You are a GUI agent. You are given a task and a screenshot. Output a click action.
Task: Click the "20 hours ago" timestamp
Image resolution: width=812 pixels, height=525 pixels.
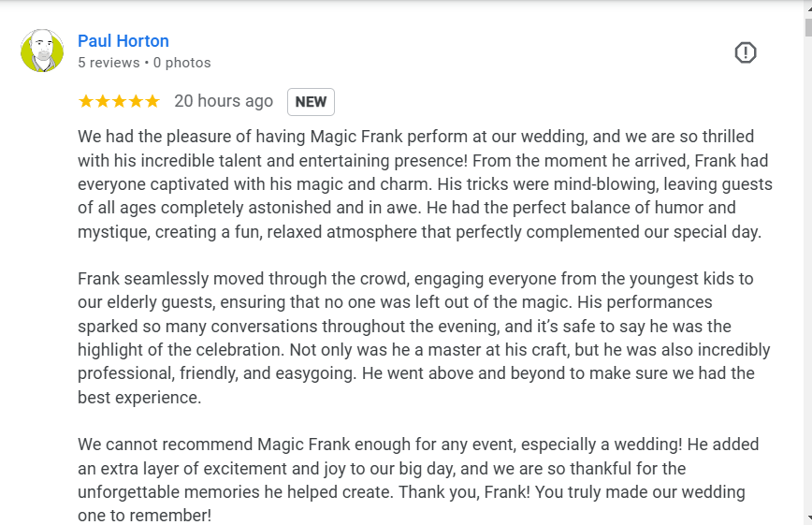point(224,101)
